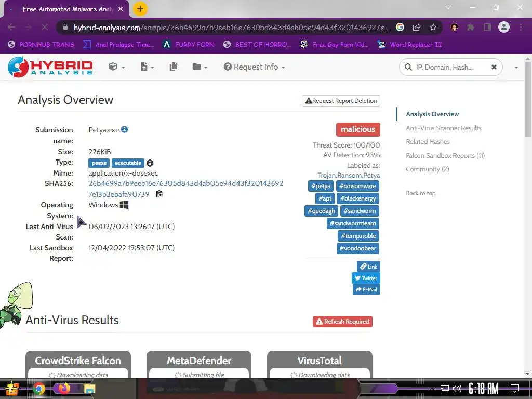Click Request Report Deletion button

tap(341, 101)
